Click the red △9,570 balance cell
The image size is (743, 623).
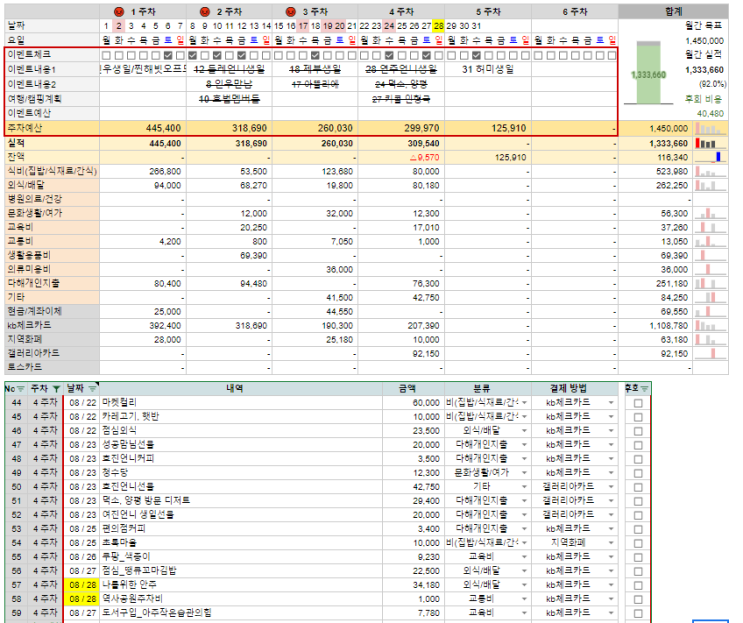tap(401, 157)
